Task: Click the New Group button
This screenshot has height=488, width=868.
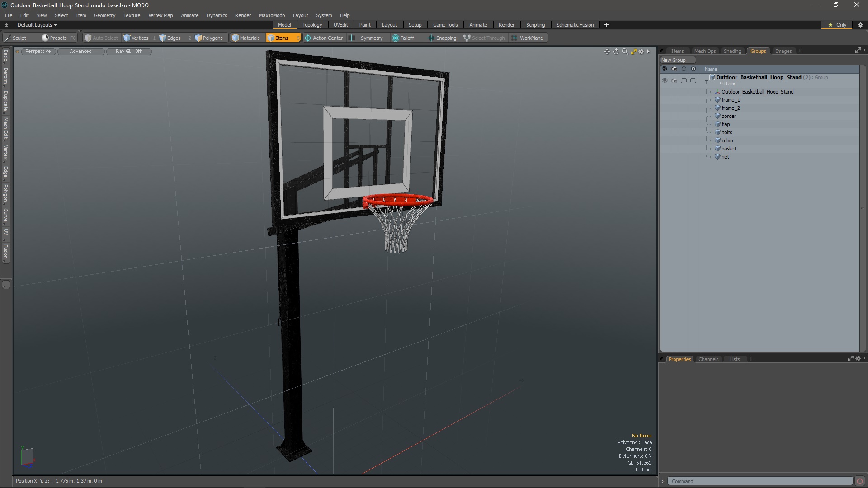Action: tap(677, 60)
